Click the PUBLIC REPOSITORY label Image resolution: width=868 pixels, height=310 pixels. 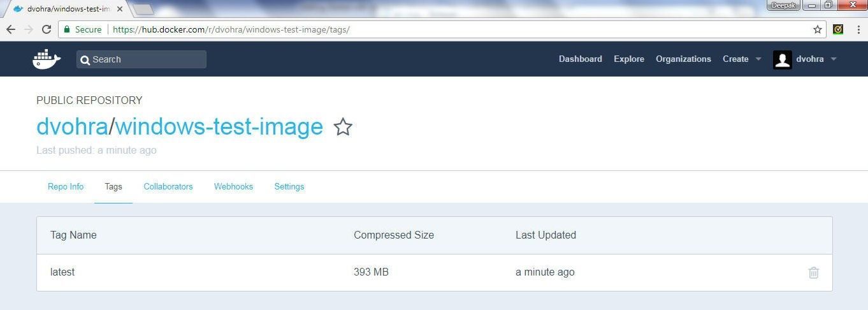pyautogui.click(x=89, y=100)
